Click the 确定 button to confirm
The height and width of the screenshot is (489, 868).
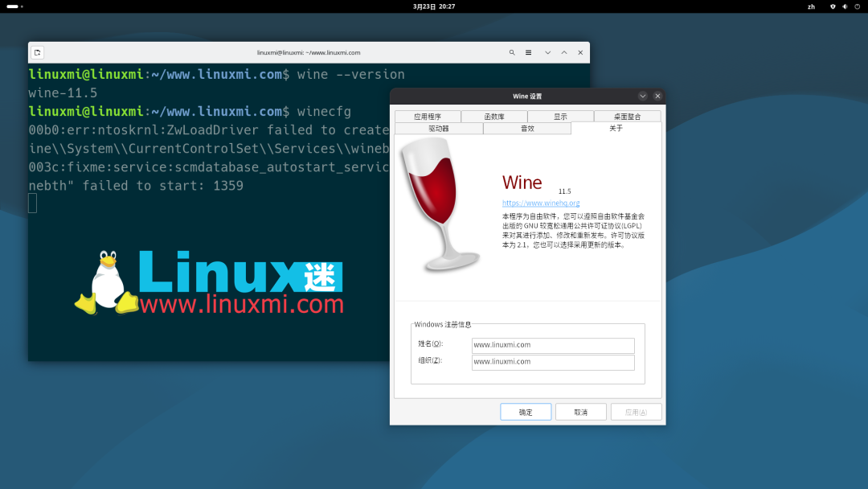point(526,411)
